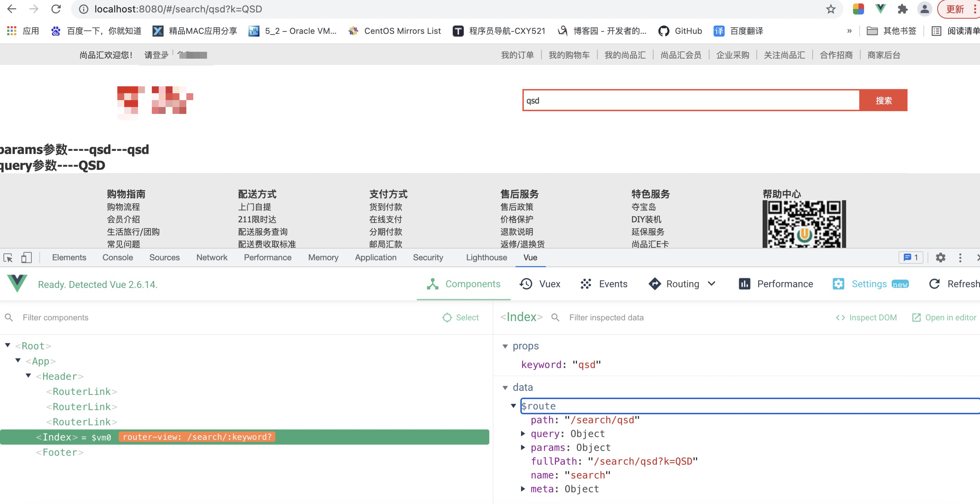Toggle device toolbar icon in DevTools
The image size is (980, 504).
26,258
